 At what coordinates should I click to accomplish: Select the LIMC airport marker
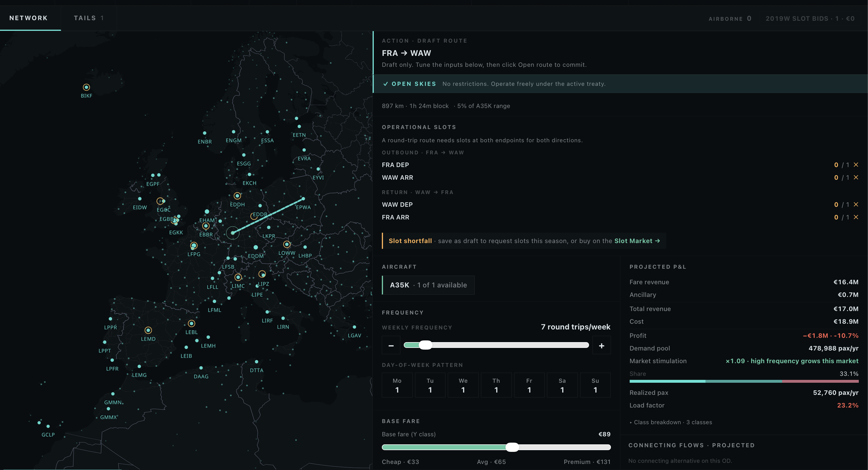click(x=238, y=277)
